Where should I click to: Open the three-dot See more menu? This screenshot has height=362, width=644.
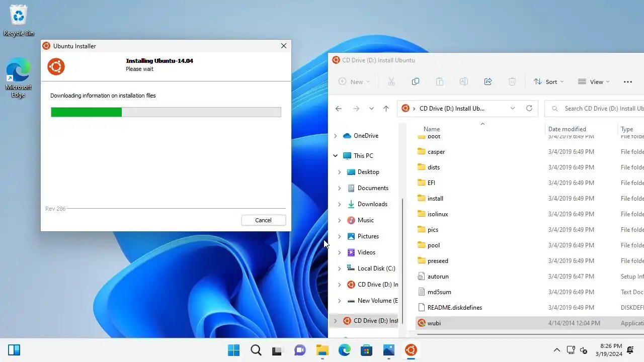(x=627, y=81)
